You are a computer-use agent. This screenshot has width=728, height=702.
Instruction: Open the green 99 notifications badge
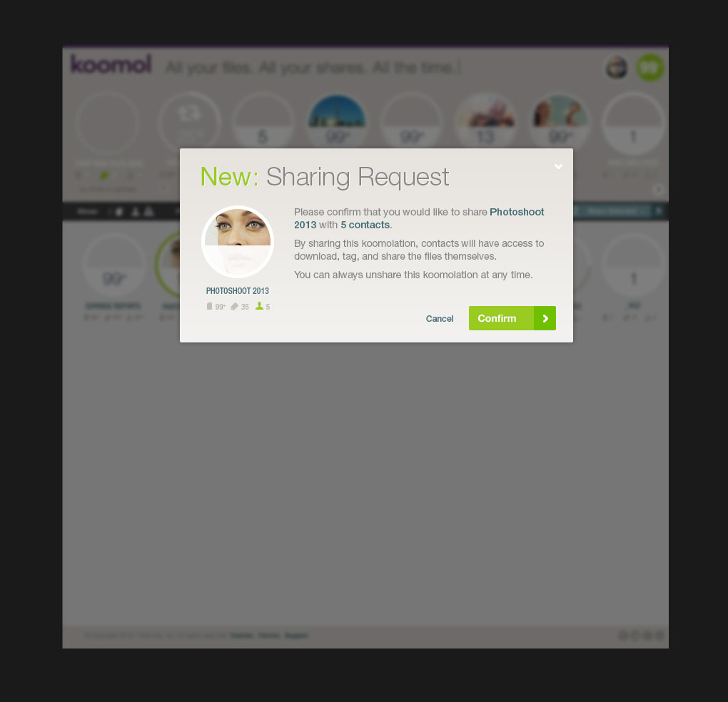coord(649,68)
